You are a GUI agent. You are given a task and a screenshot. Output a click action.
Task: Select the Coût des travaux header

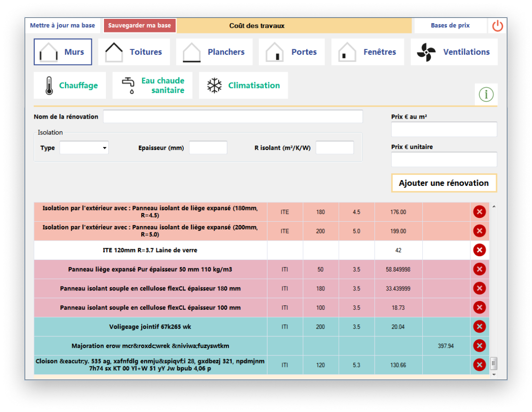pos(294,26)
